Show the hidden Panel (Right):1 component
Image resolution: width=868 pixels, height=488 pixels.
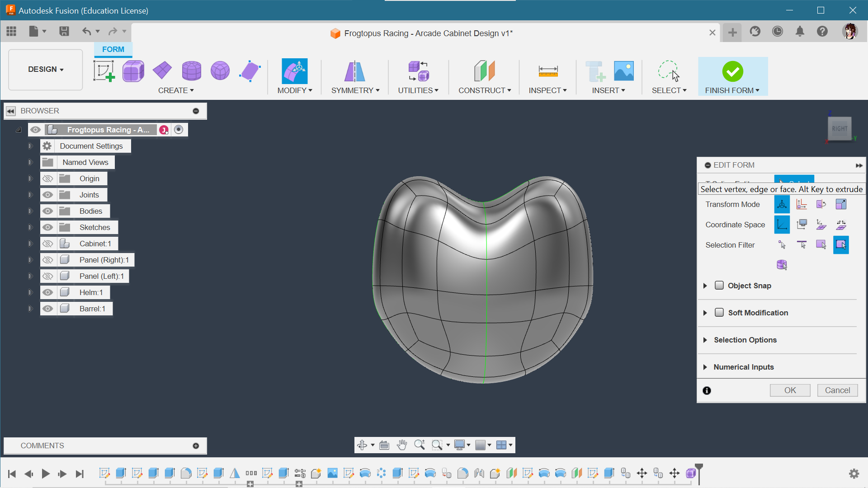tap(47, 260)
